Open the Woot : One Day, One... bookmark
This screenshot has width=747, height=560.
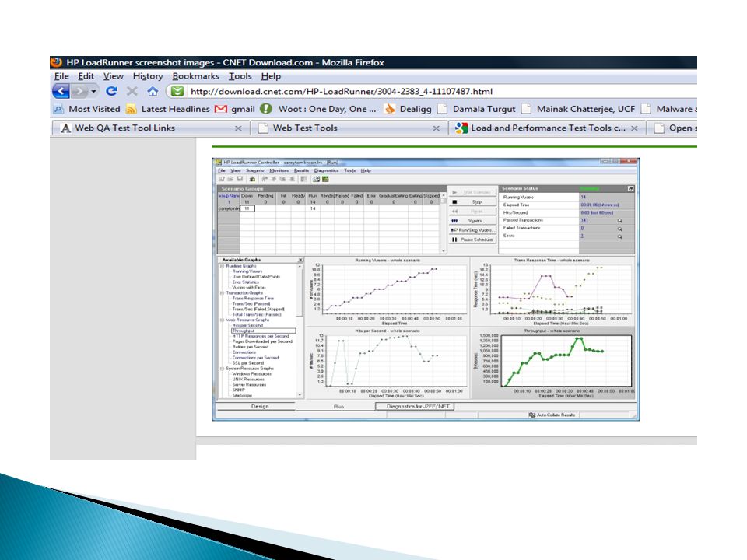(x=318, y=109)
